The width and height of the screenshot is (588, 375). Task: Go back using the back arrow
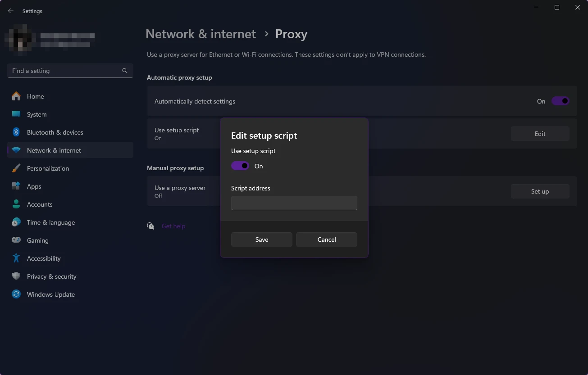point(11,11)
